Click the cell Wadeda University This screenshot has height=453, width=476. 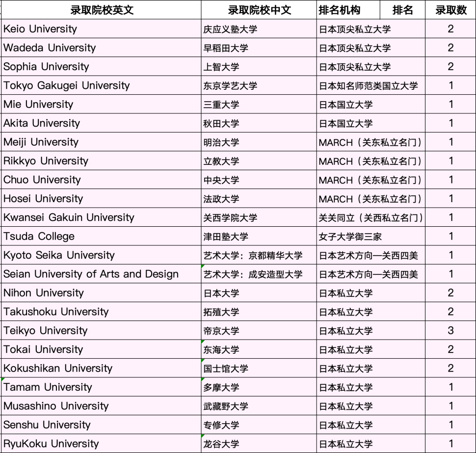(x=101, y=48)
